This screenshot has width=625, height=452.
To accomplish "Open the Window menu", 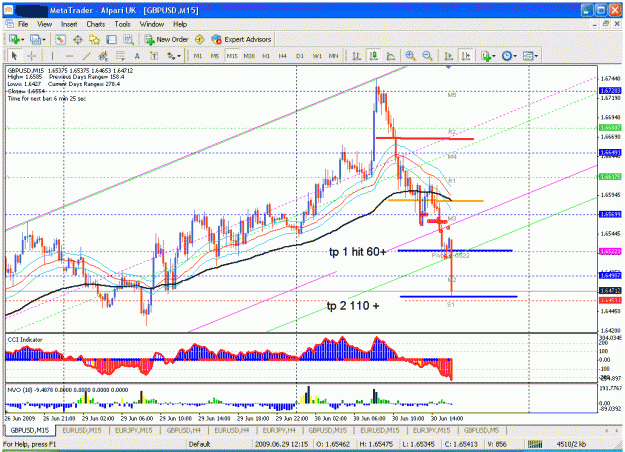I will (x=151, y=24).
